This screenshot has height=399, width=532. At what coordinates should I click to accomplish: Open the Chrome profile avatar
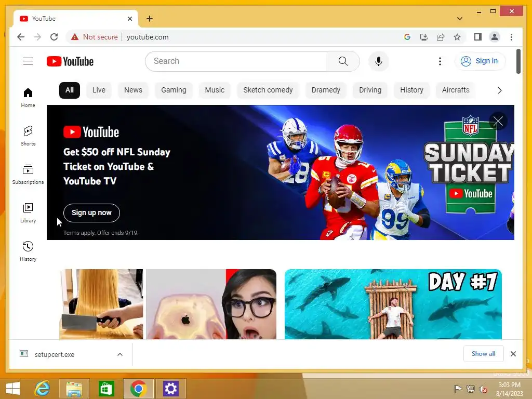495,37
